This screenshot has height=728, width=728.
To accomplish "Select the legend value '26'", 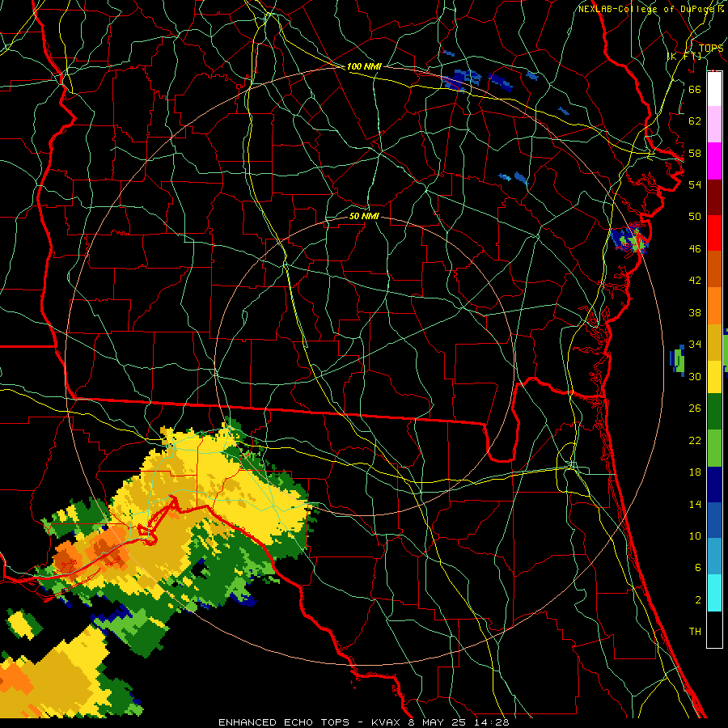I will coord(695,408).
